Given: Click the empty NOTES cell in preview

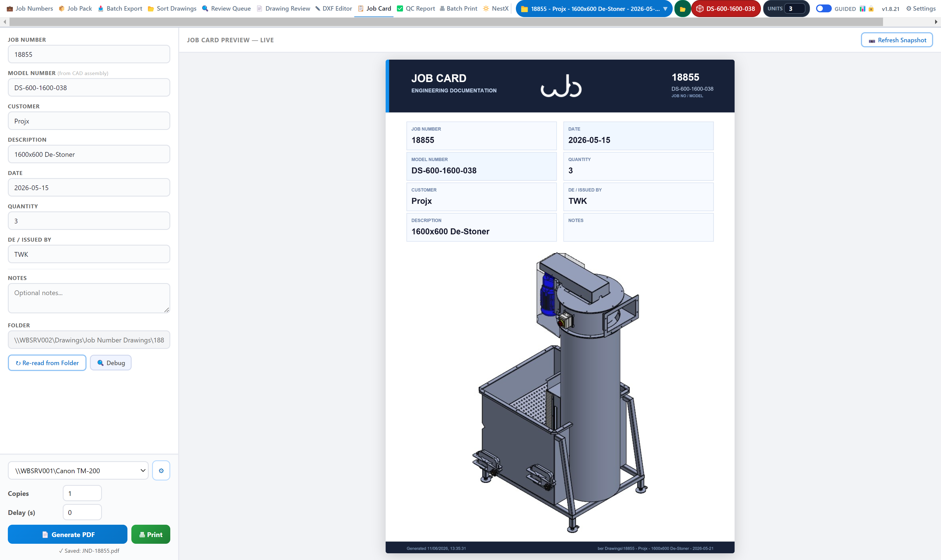Looking at the screenshot, I should 638,227.
